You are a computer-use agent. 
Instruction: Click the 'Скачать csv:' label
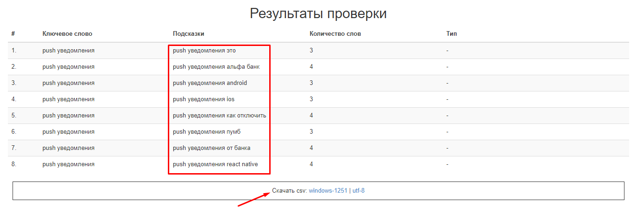pyautogui.click(x=289, y=190)
